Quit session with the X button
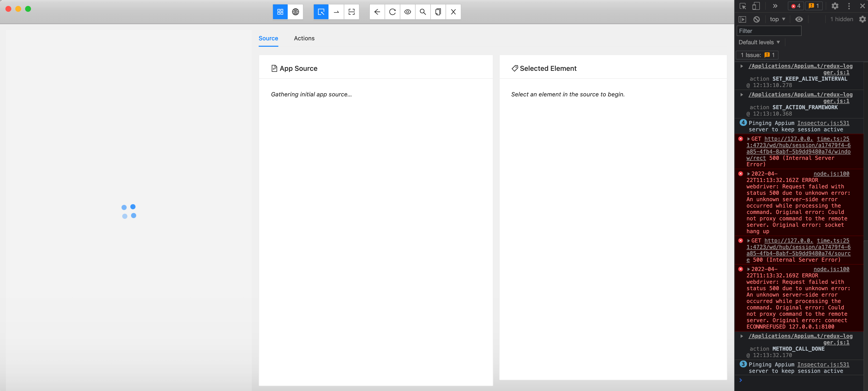 453,12
